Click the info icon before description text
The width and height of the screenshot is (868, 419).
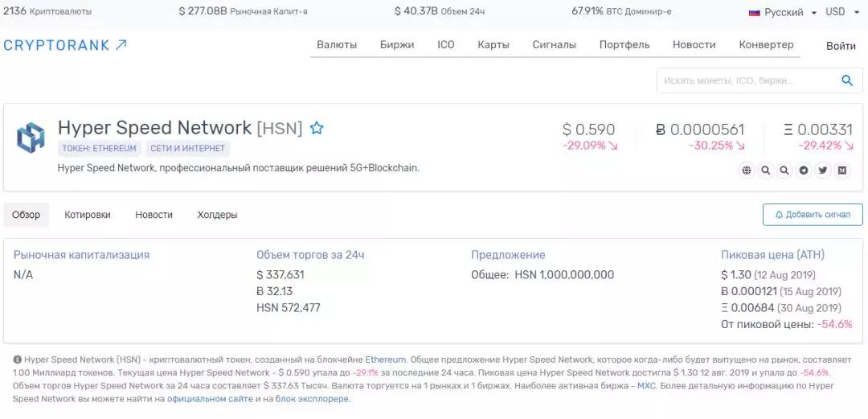tap(17, 359)
